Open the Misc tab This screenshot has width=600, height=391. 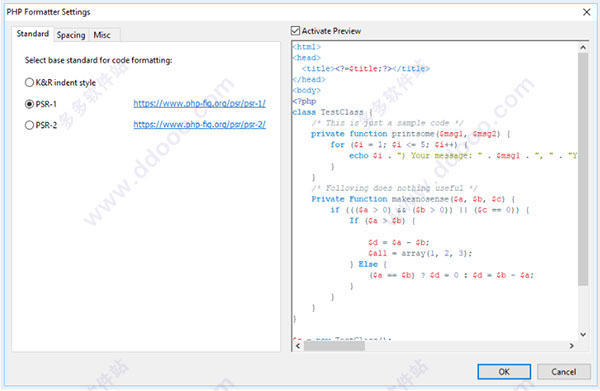(102, 35)
